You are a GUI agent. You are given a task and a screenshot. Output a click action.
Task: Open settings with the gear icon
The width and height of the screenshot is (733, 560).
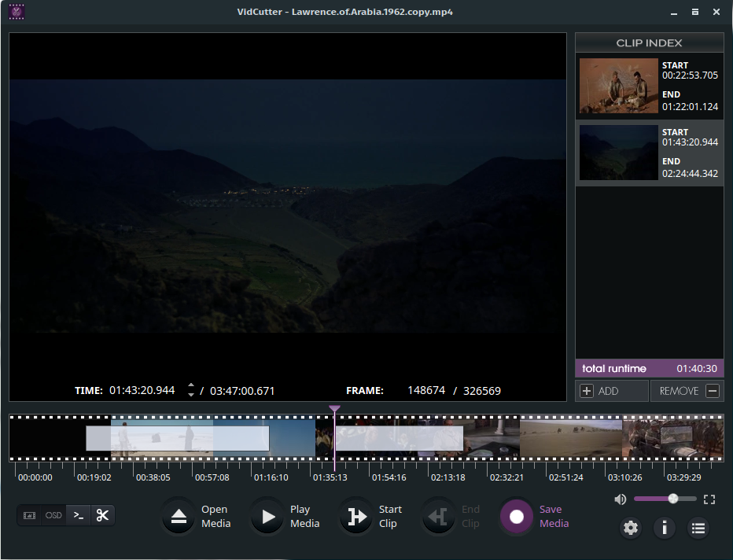point(631,528)
